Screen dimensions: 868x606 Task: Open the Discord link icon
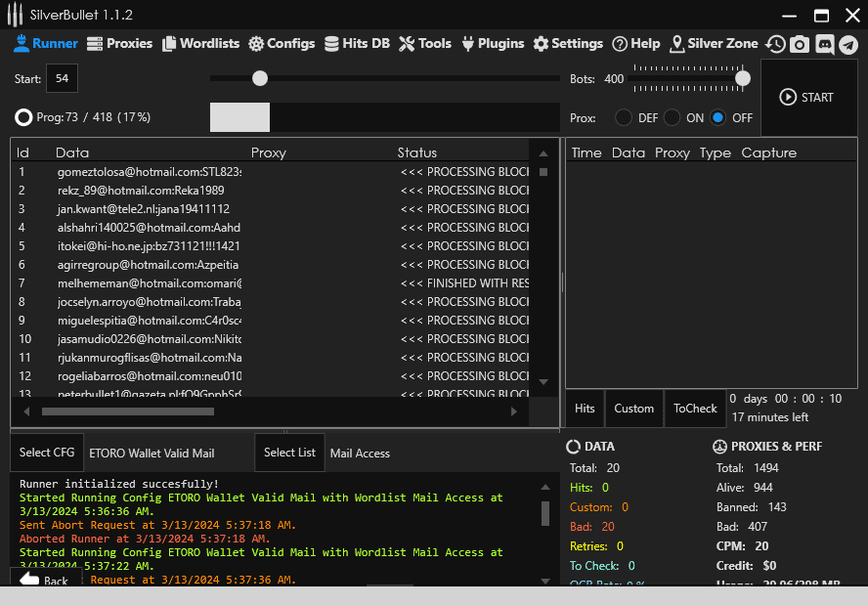pos(824,44)
